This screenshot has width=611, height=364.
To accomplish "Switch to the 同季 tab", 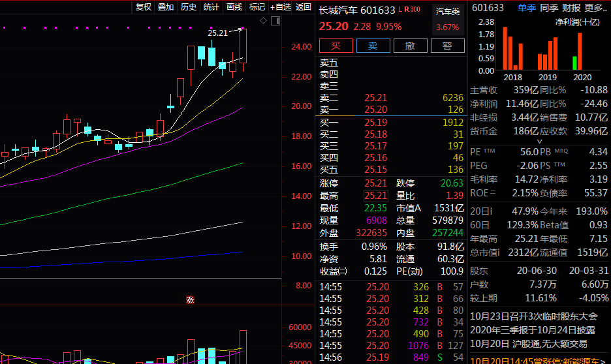I will (x=549, y=8).
